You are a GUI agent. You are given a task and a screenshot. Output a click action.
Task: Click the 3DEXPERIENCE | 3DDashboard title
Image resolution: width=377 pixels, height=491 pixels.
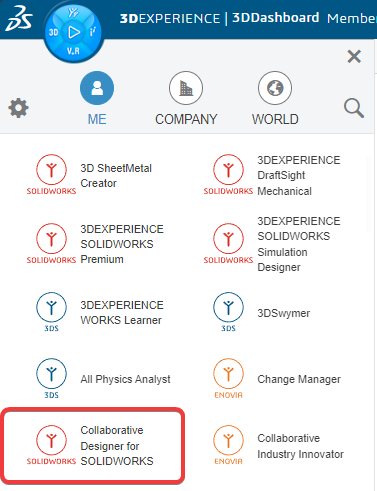pyautogui.click(x=219, y=18)
